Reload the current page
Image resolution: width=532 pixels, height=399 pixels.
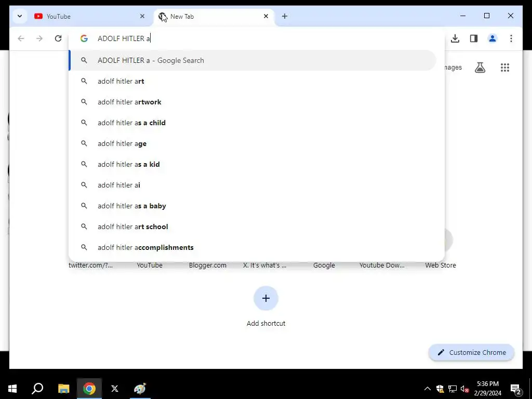(x=58, y=38)
